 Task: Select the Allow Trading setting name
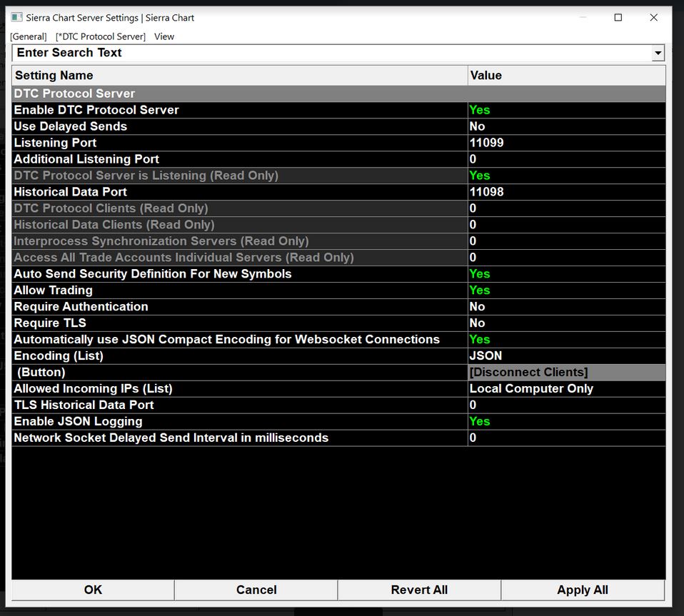pos(239,291)
